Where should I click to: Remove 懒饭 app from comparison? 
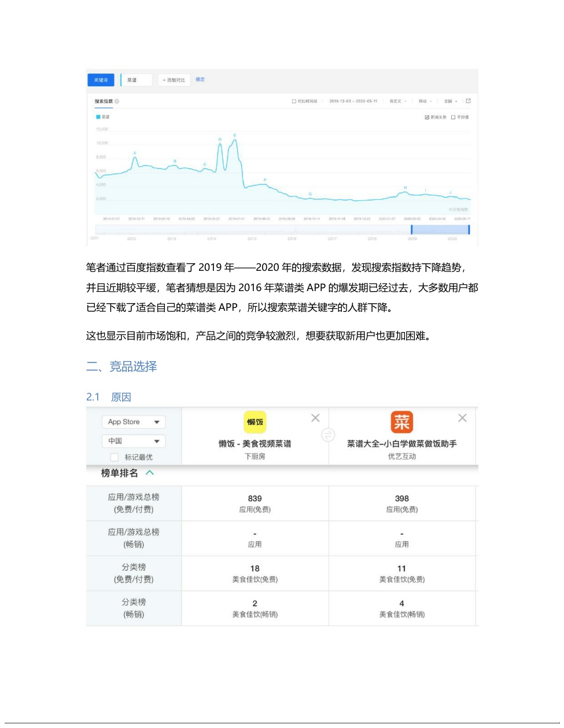click(x=315, y=418)
